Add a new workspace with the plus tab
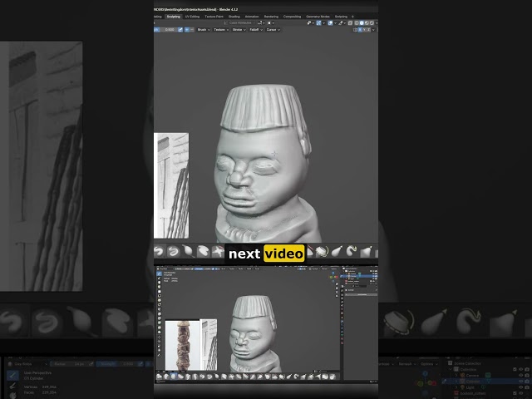 352,17
